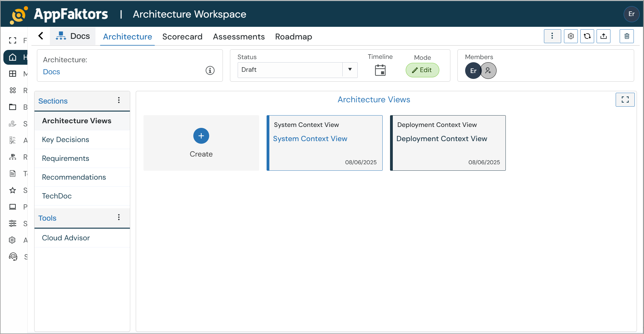Image resolution: width=644 pixels, height=334 pixels.
Task: Click the export upload icon
Action: 603,36
